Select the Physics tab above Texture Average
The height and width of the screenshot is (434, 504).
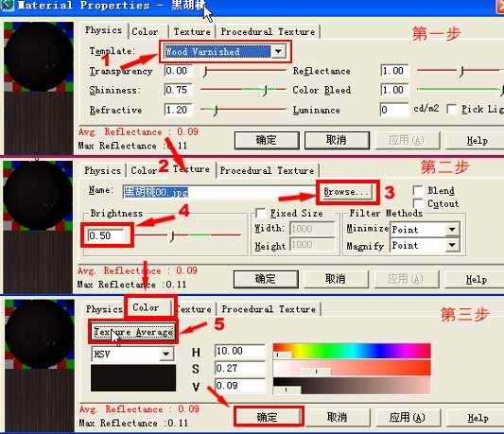click(104, 309)
